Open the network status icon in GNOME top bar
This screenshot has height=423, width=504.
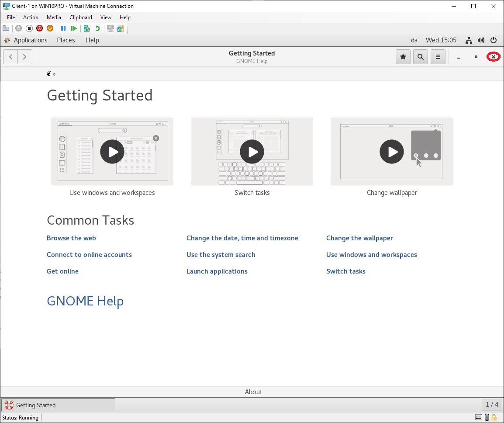click(x=469, y=40)
